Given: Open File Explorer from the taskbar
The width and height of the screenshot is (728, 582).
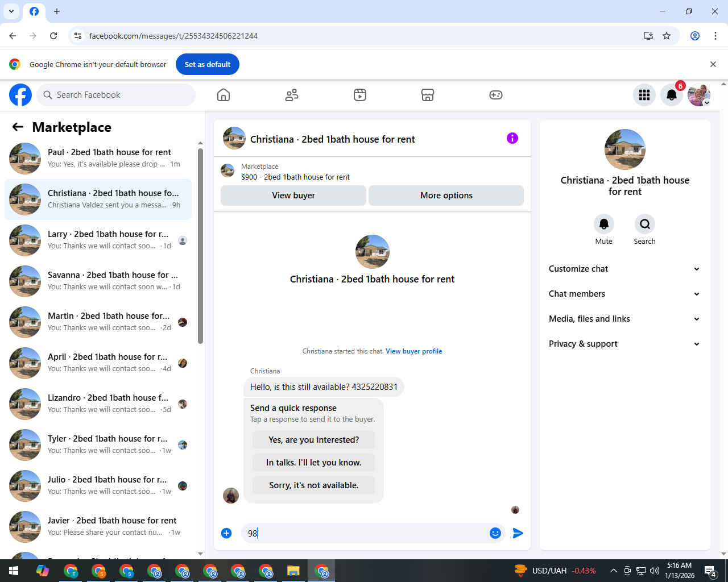Looking at the screenshot, I should [293, 571].
